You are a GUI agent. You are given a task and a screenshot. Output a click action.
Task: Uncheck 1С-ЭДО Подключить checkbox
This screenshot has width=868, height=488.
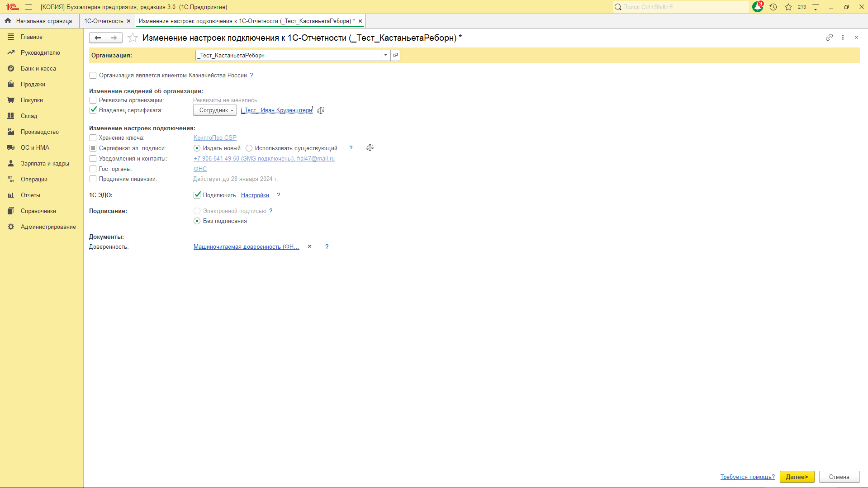[x=197, y=195]
